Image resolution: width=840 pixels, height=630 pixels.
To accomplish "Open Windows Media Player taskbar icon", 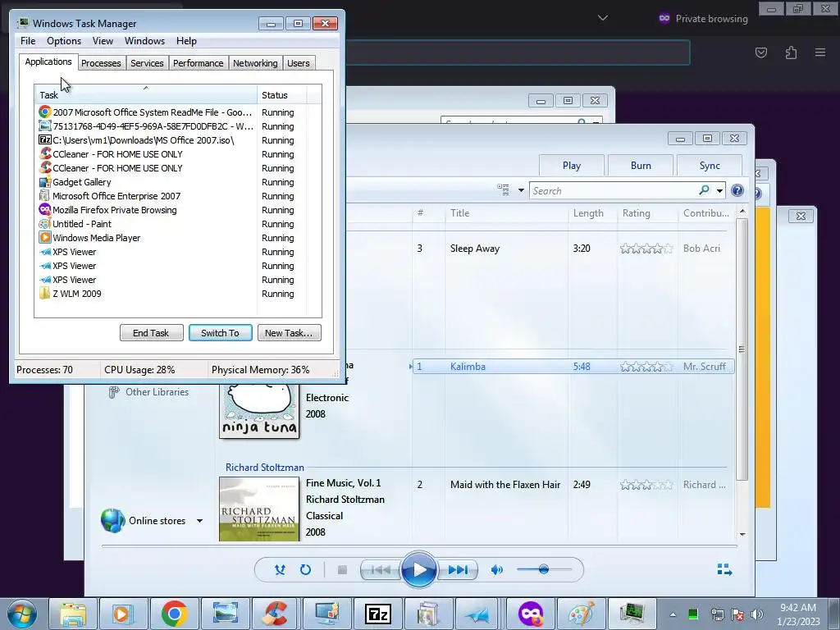I will 123,614.
